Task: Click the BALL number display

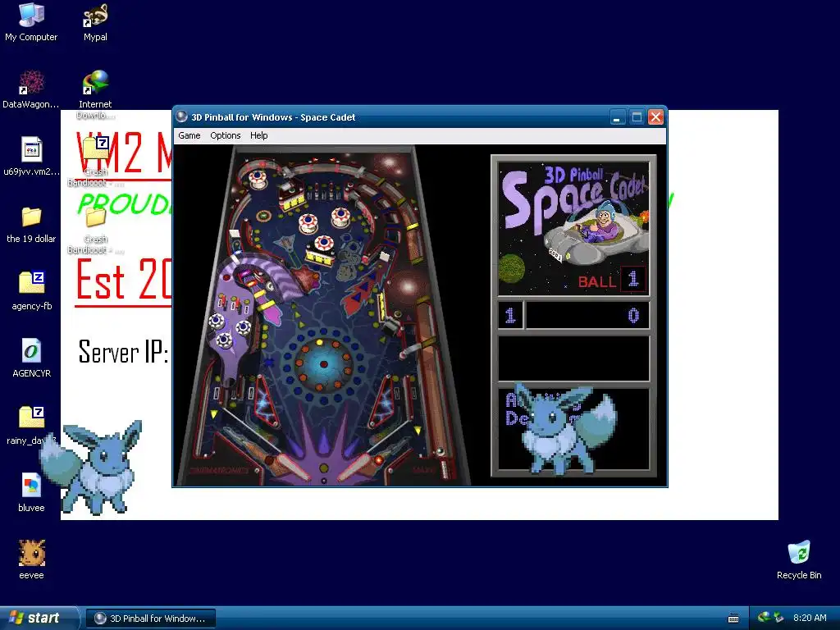Action: point(633,279)
